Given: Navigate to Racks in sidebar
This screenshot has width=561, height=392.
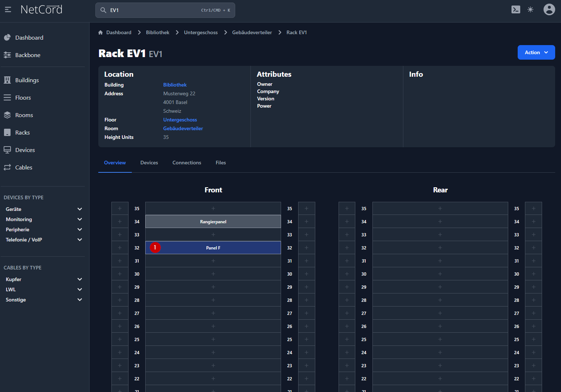Looking at the screenshot, I should click(x=23, y=133).
